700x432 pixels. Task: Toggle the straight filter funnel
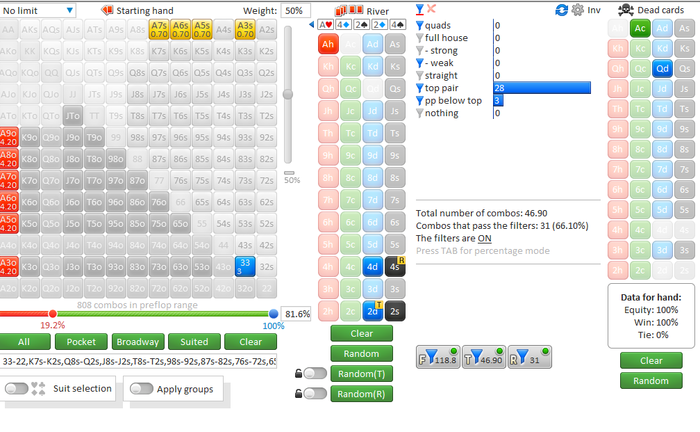coord(420,75)
